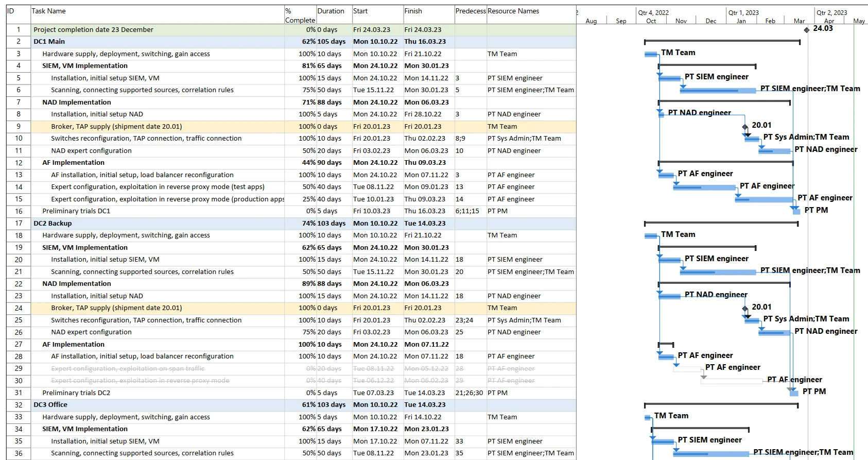868x460 pixels.
Task: Select the struck-through "exploitation on span traffic" task
Action: (x=128, y=369)
